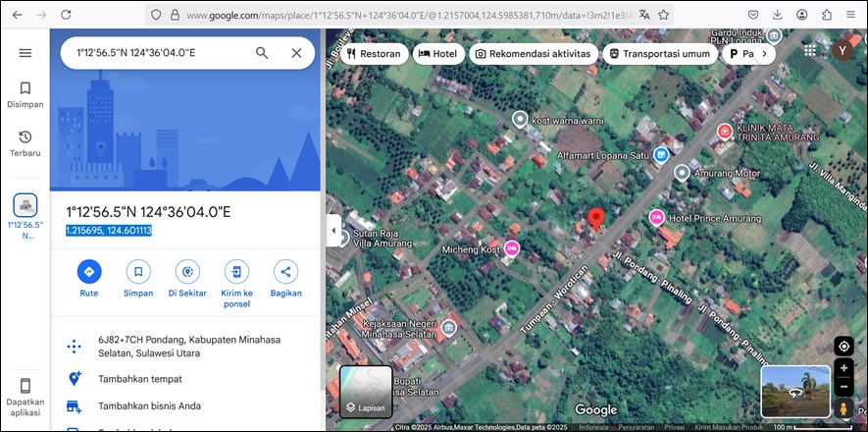Select the Restoran category chip
The image size is (868, 432).
(x=373, y=54)
